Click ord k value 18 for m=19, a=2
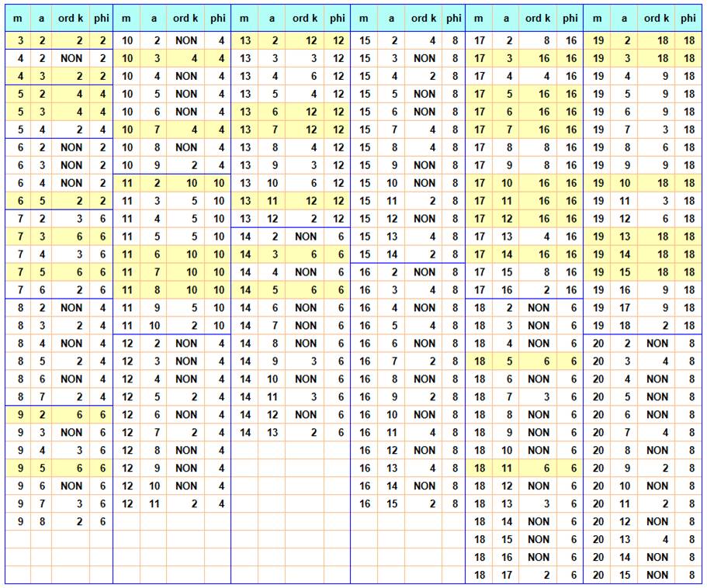This screenshot has width=707, height=588. point(657,40)
